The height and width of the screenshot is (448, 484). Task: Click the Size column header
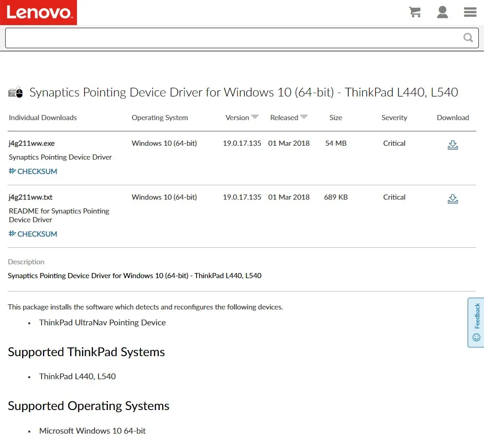(336, 118)
